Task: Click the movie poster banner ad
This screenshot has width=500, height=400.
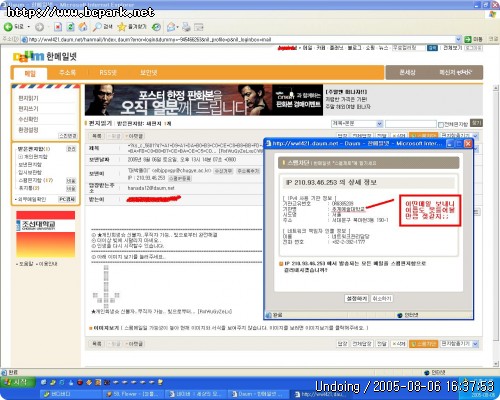Action: 204,100
